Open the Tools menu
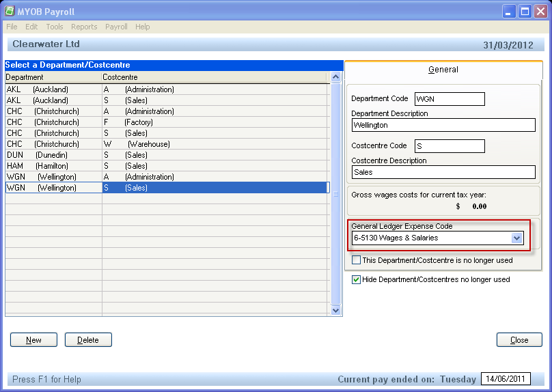Viewport: 552px width, 392px height. tap(55, 27)
